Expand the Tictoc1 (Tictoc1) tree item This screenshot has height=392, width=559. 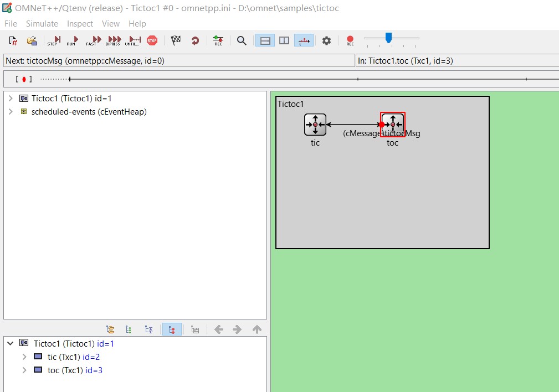tap(10, 98)
